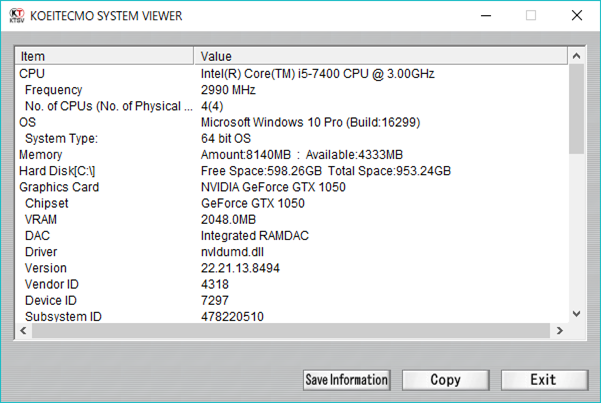Click the GeForce GTX 1050 chipset value
The width and height of the screenshot is (601, 403).
[253, 203]
